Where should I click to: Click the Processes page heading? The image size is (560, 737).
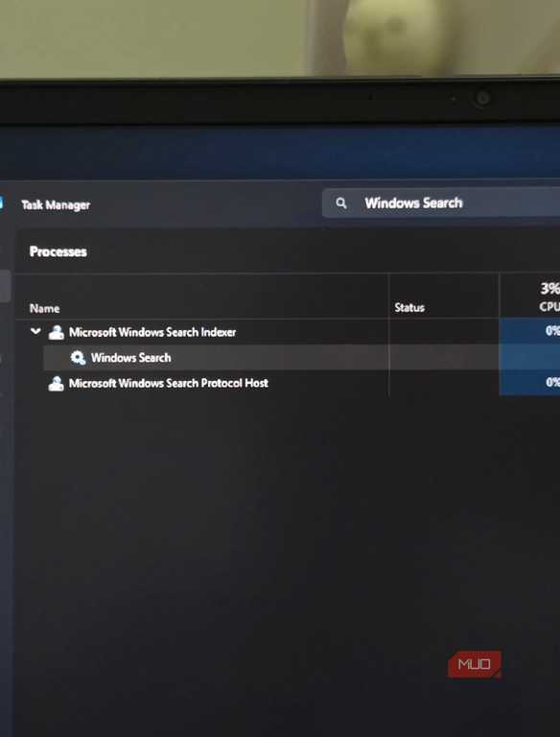coord(58,251)
